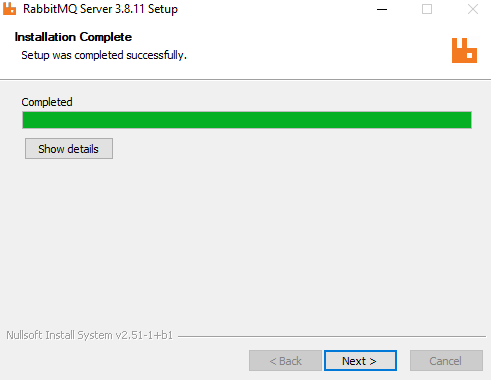
Task: Select the Installation Complete heading
Action: [73, 37]
